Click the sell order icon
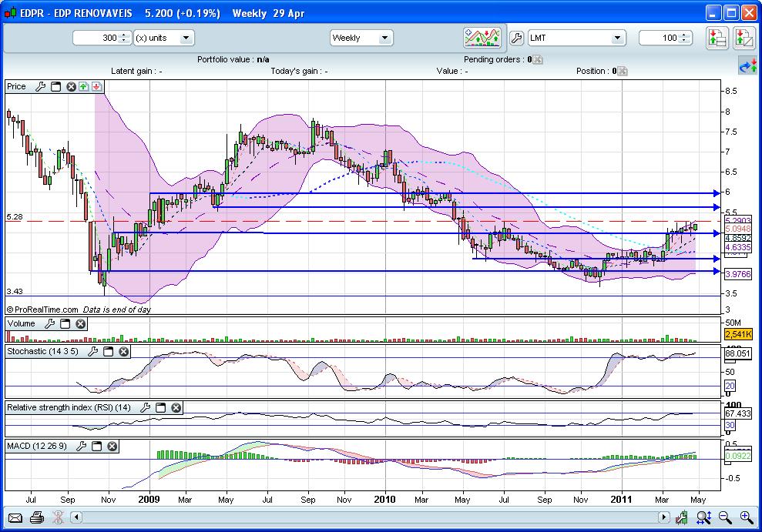 (x=744, y=38)
